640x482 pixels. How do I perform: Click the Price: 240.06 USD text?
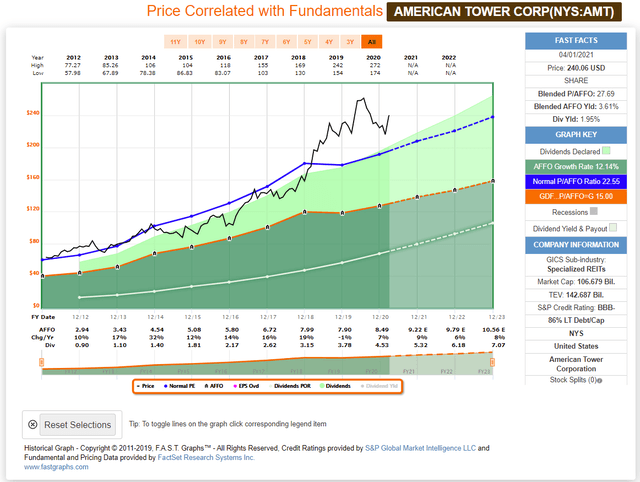click(576, 68)
